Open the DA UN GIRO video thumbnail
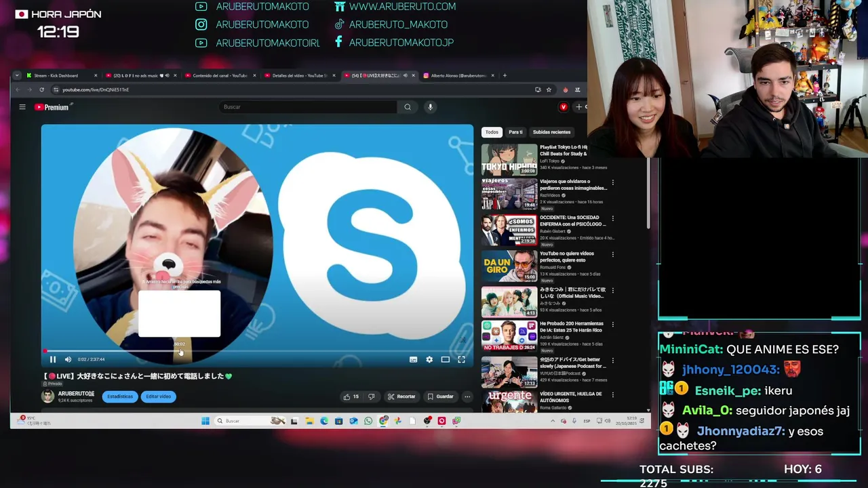Image resolution: width=868 pixels, height=488 pixels. 509,266
